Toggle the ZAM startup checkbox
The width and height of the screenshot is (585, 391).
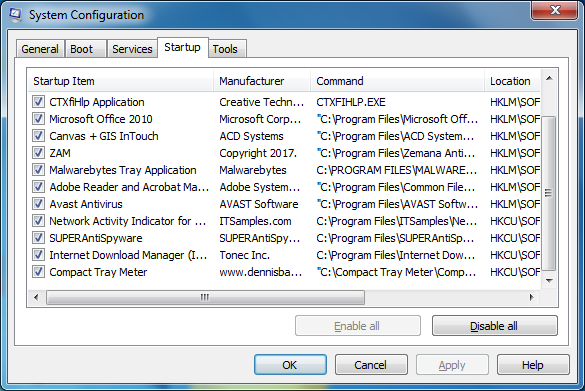38,153
